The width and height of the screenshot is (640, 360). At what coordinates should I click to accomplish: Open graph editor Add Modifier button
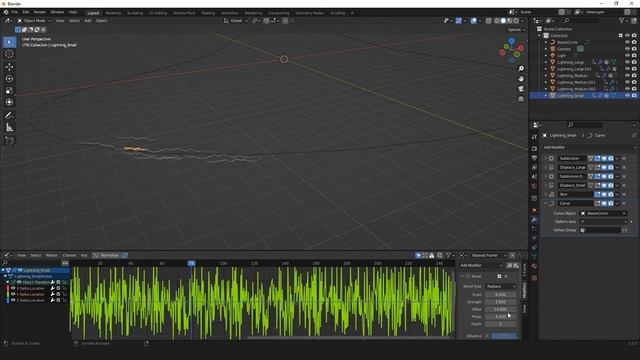[x=481, y=265]
